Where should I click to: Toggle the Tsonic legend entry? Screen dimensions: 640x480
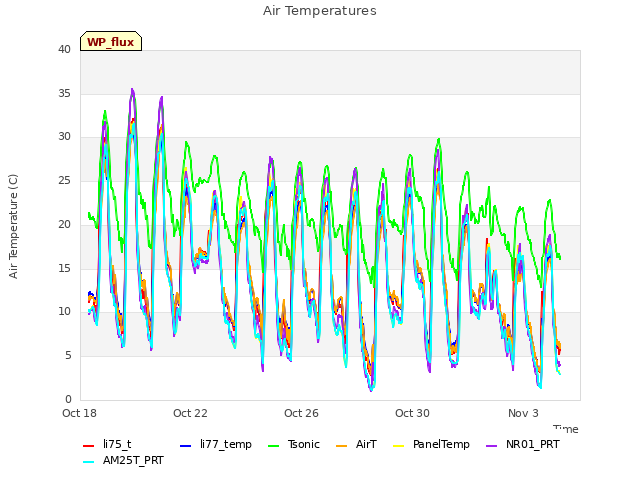coord(293,444)
